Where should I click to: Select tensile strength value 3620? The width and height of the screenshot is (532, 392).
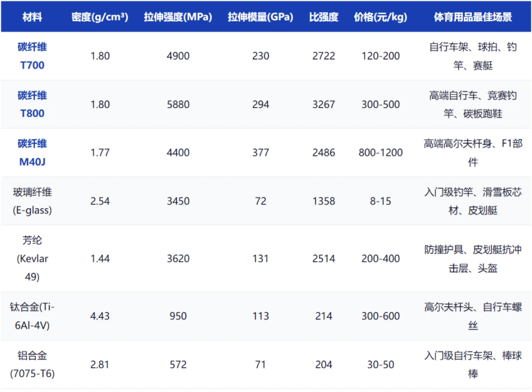coord(178,259)
